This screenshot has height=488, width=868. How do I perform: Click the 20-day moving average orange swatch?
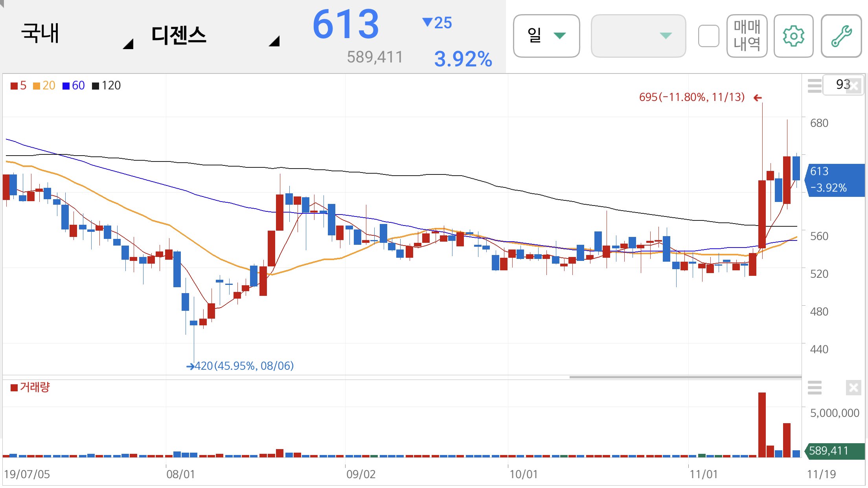tap(37, 86)
